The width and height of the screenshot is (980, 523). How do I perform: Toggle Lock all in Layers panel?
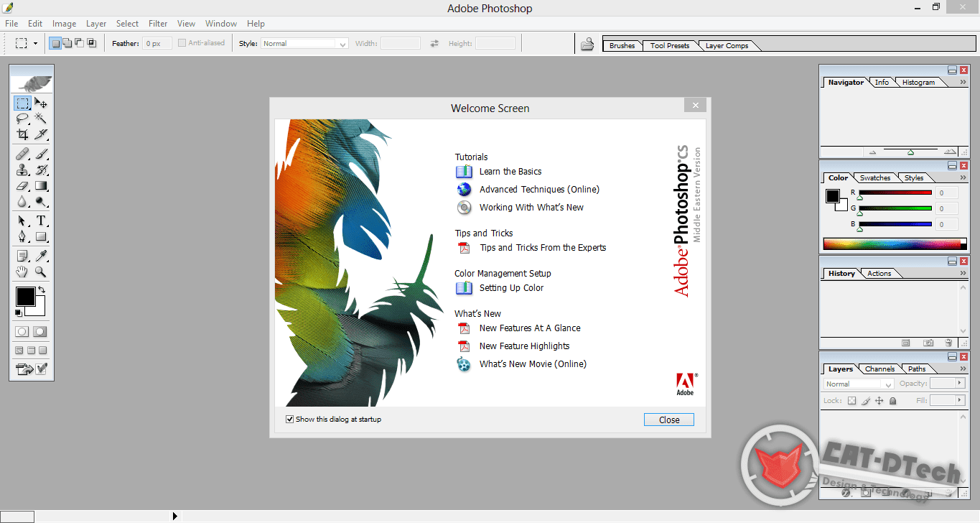892,401
